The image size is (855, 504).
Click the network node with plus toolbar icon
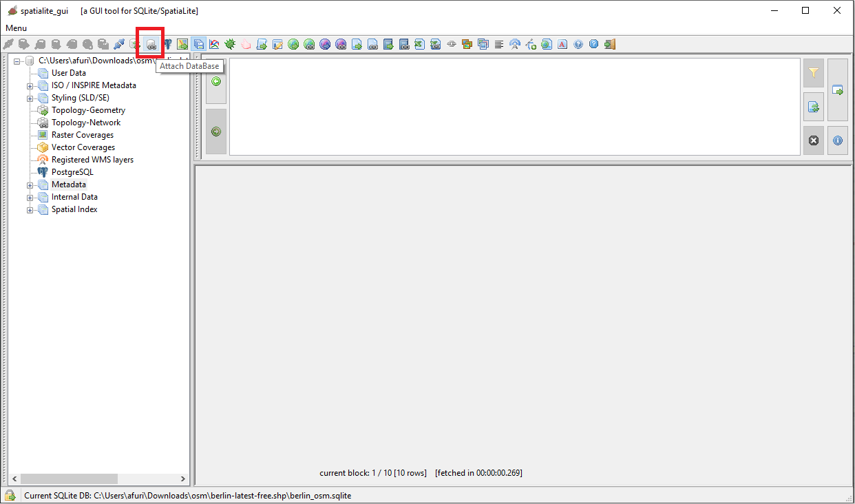531,44
